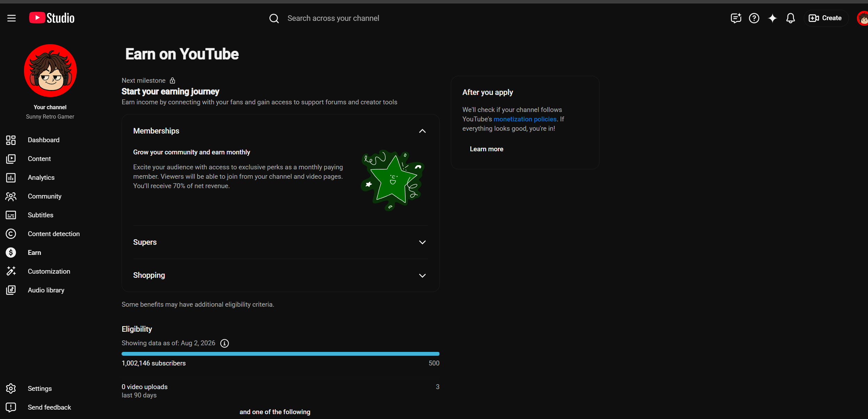This screenshot has width=868, height=419.
Task: Click the Content video library icon
Action: pyautogui.click(x=11, y=159)
